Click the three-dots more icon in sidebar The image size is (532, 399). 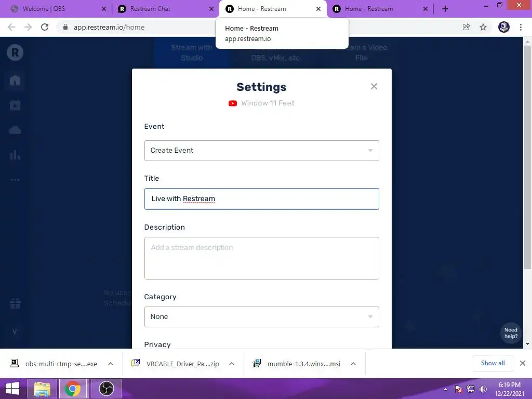point(15,180)
